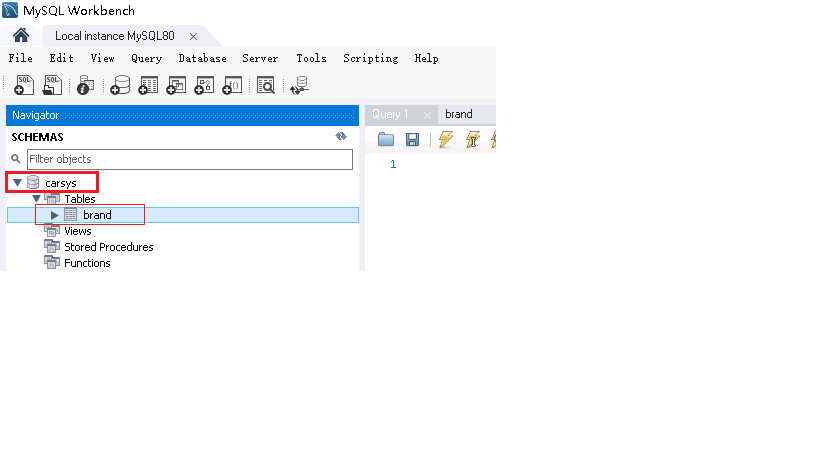The image size is (819, 460).
Task: Click the Navigator panel header
Action: point(182,115)
